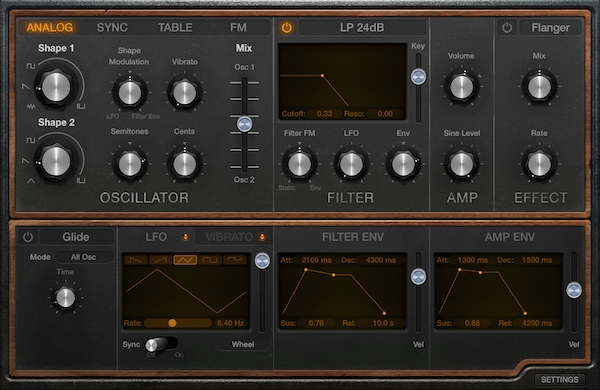This screenshot has height=390, width=600.
Task: Click the LFO depth vertical slider handle
Action: click(x=262, y=261)
